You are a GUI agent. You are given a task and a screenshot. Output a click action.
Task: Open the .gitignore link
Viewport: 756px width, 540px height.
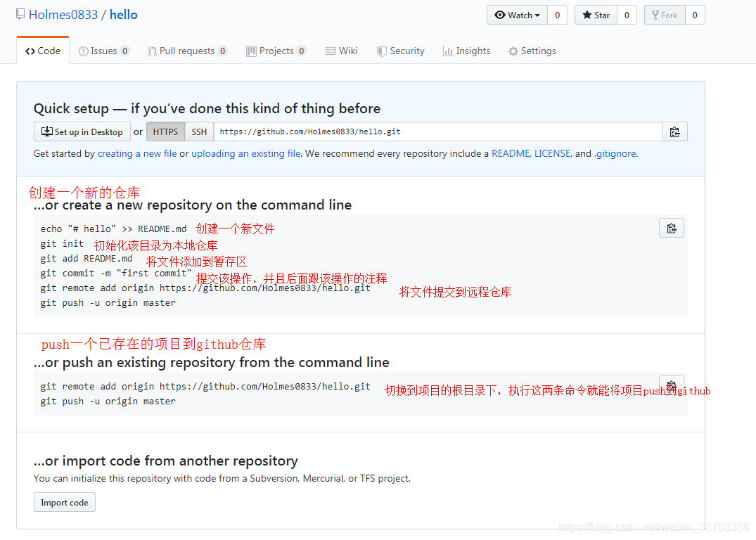[x=615, y=153]
